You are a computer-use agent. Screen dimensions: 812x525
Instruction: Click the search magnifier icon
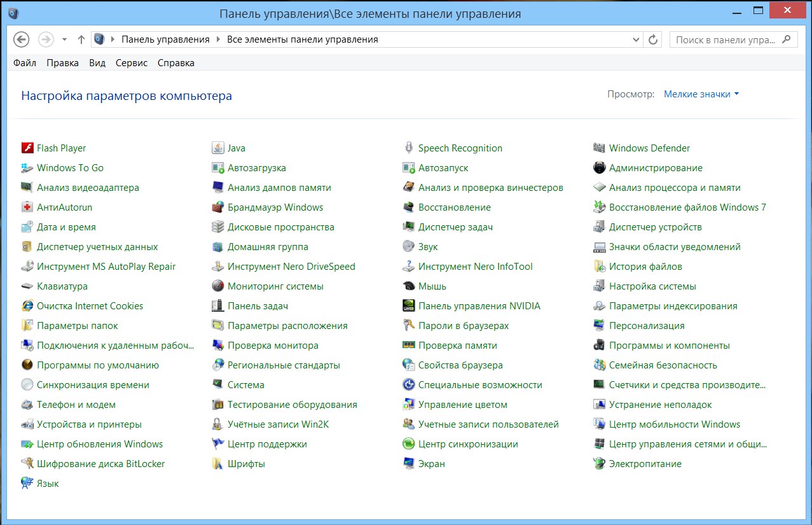click(787, 39)
